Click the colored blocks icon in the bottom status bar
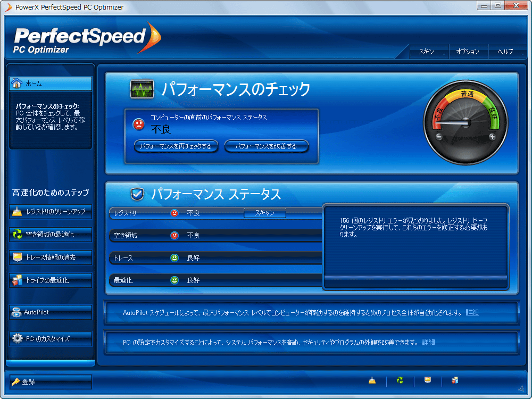Screen dimensions: 532x399 tap(455, 380)
